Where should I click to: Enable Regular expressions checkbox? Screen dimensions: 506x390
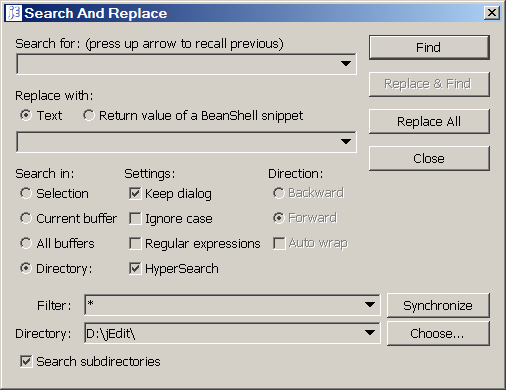pos(135,243)
